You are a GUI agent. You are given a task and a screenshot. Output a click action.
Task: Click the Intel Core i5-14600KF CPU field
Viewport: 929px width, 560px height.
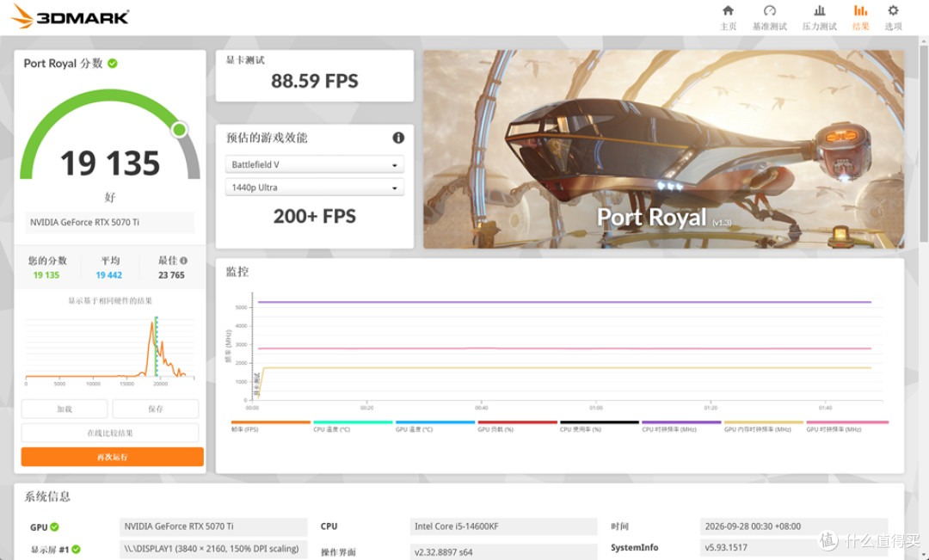tap(503, 526)
